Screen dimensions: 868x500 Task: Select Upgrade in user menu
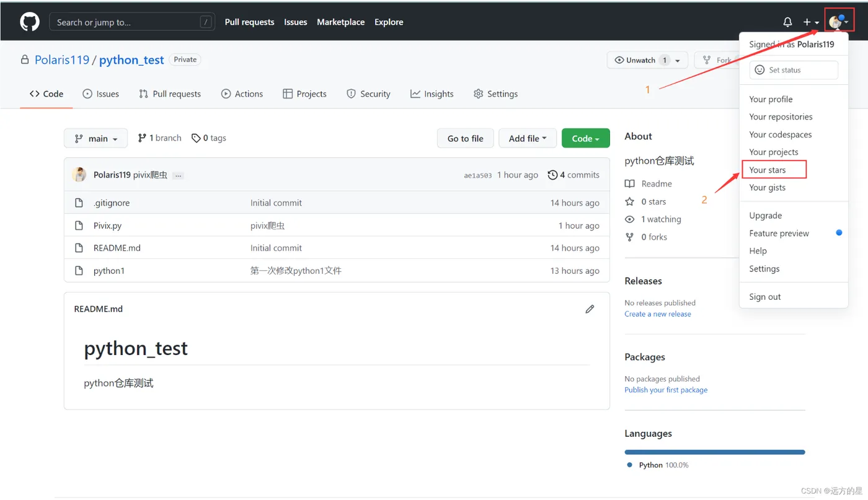coord(794,216)
